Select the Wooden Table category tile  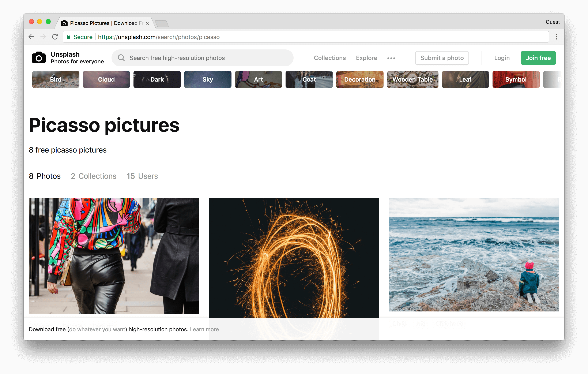point(413,79)
